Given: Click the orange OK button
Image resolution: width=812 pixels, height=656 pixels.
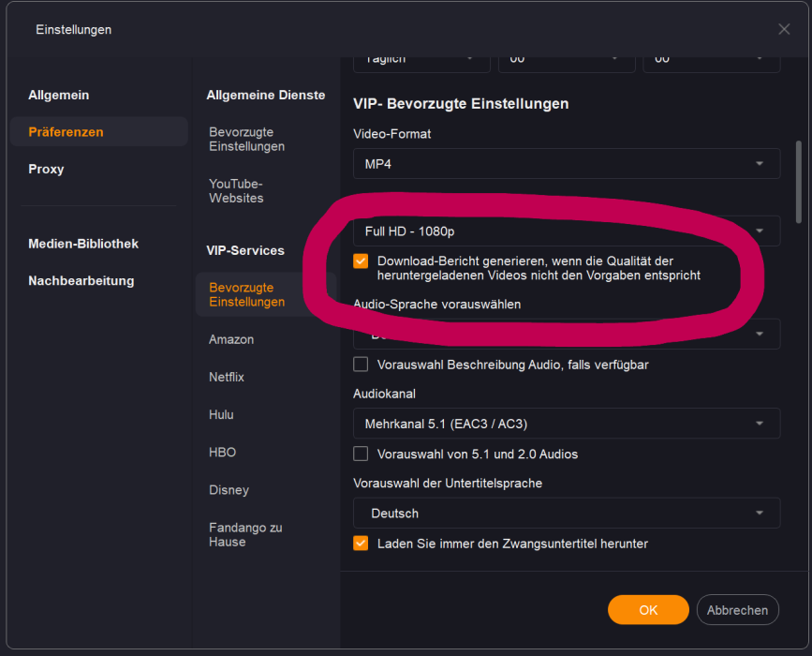Looking at the screenshot, I should [x=648, y=610].
